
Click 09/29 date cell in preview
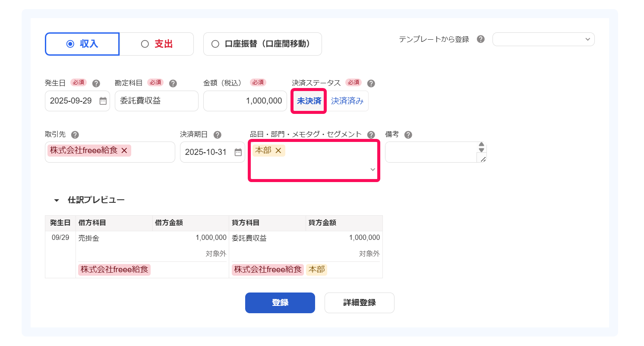(x=60, y=238)
